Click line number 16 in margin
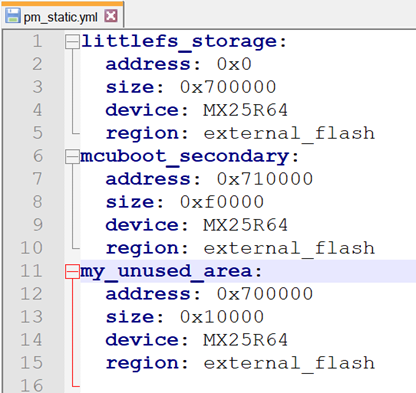Screen dimensions: 416x393 pyautogui.click(x=32, y=385)
